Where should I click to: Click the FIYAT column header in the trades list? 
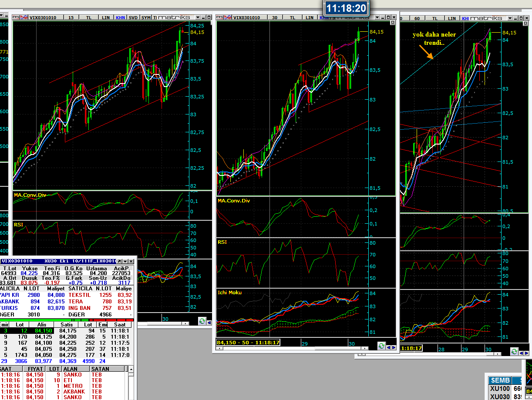(x=35, y=369)
